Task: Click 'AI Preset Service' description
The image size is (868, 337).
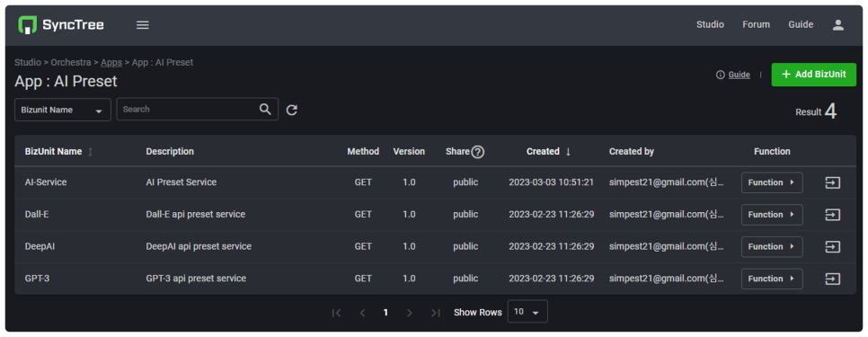Action: pos(181,182)
